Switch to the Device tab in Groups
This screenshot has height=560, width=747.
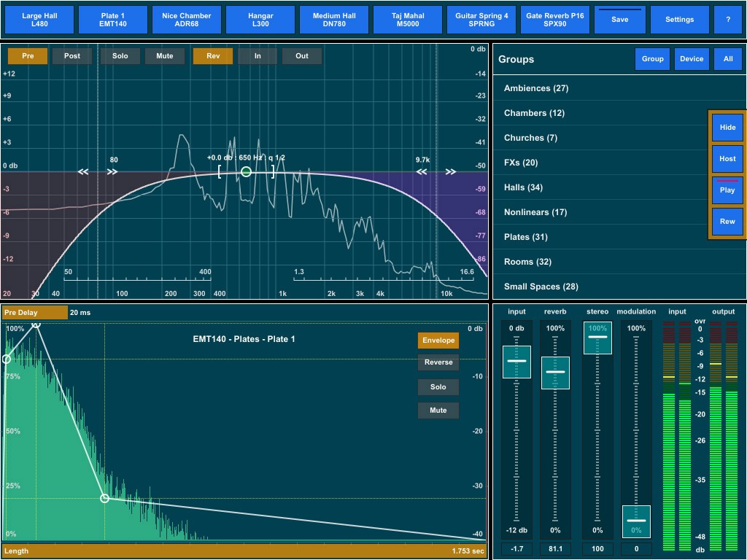[x=692, y=59]
